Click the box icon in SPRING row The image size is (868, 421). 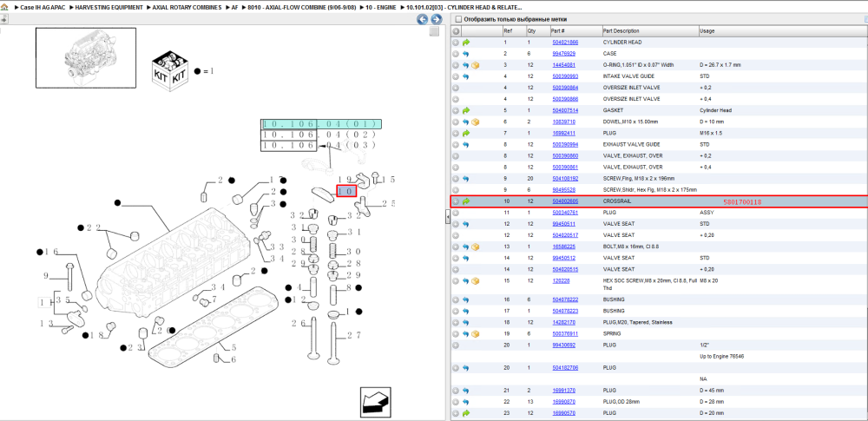coord(475,334)
